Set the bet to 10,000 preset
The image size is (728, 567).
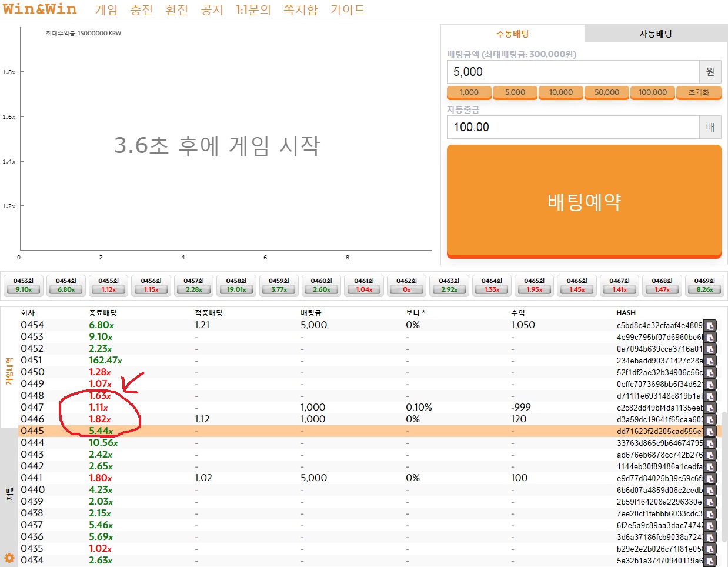[561, 92]
